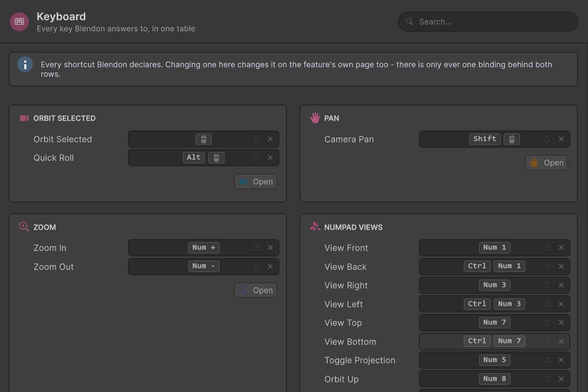This screenshot has width=588, height=392.
Task: Clear the Zoom Out shortcut
Action: coord(271,266)
